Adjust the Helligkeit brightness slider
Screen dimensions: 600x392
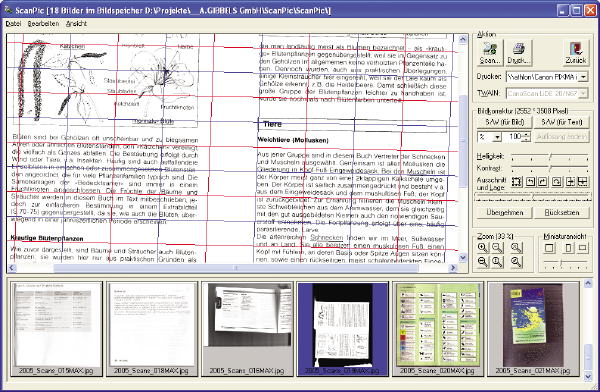coord(550,157)
